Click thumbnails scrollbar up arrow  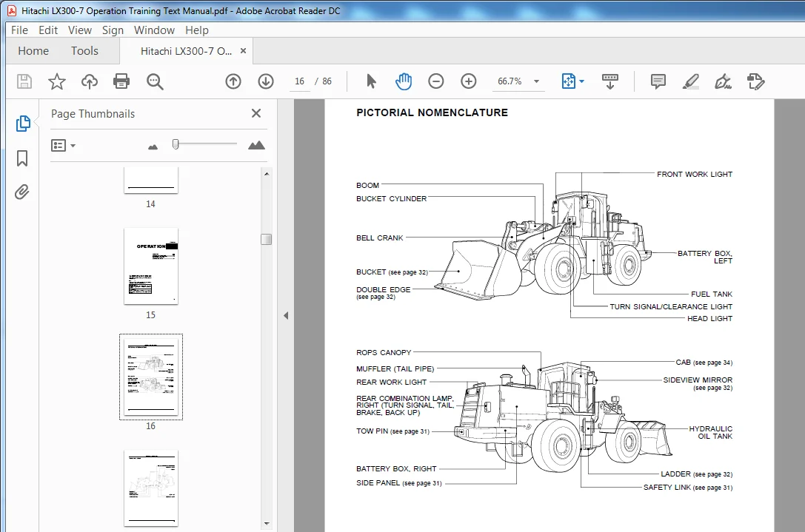click(267, 174)
